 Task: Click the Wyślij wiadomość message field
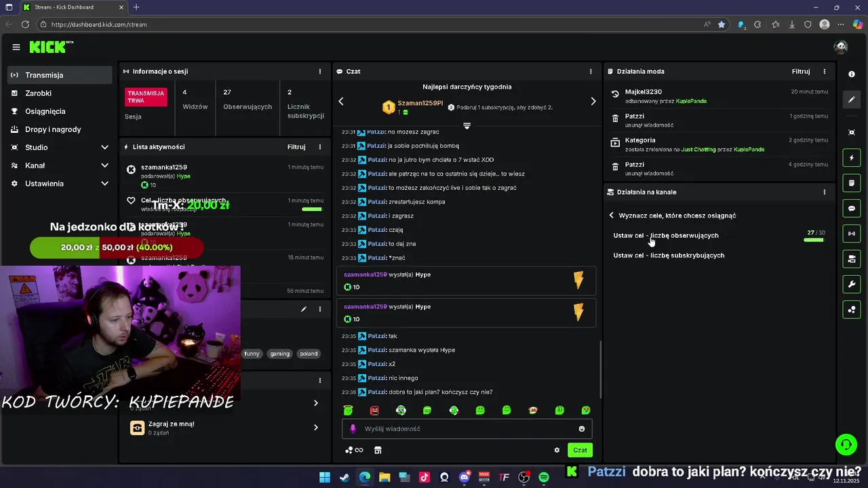(467, 428)
